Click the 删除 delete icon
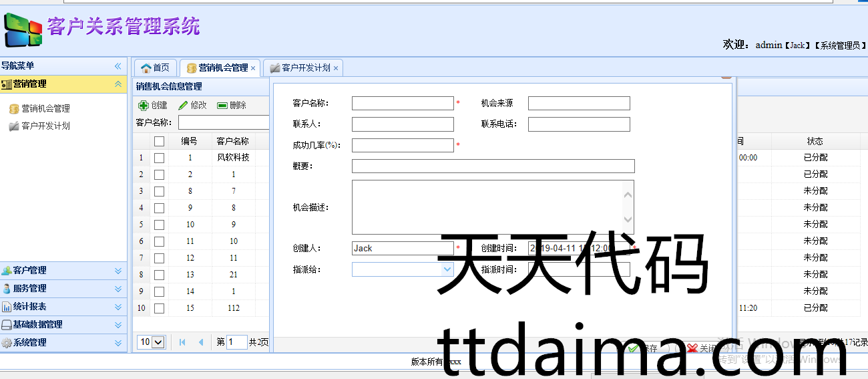The height and width of the screenshot is (379, 868). [222, 105]
